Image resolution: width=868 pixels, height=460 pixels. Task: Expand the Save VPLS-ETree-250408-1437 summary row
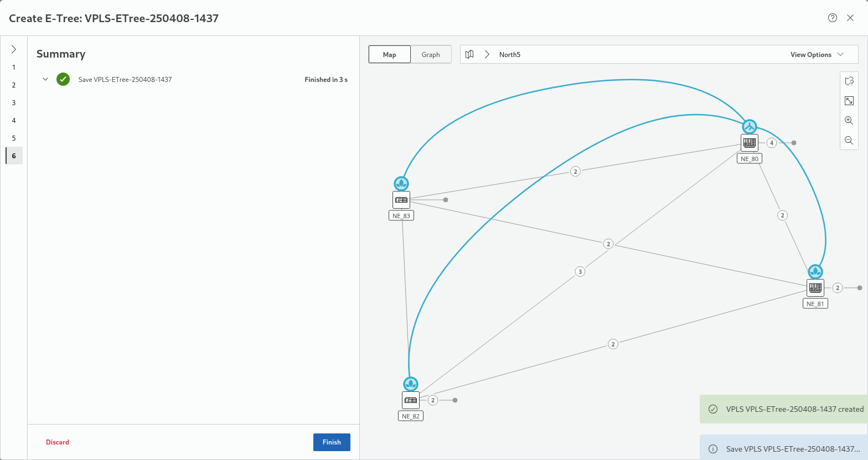(45, 79)
